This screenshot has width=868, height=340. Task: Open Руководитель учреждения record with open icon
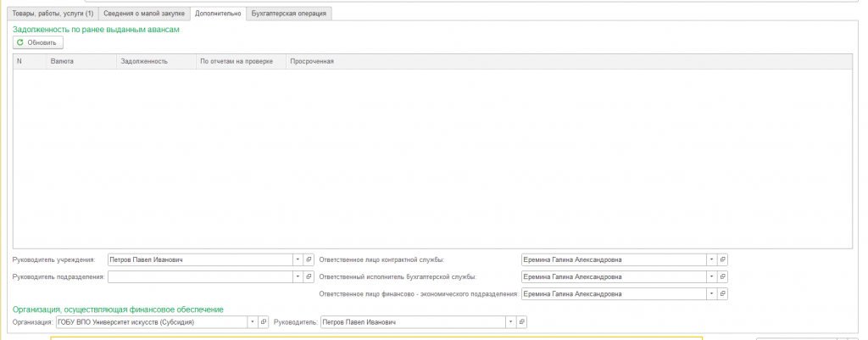click(309, 259)
